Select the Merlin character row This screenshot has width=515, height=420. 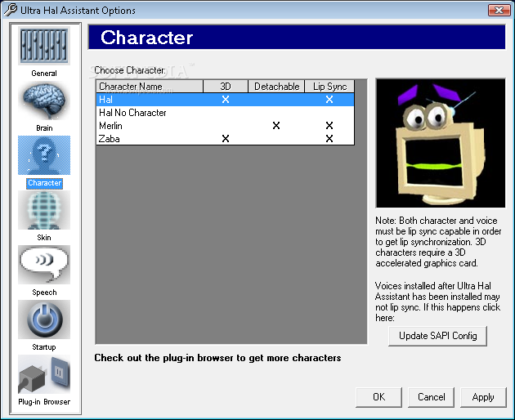226,126
